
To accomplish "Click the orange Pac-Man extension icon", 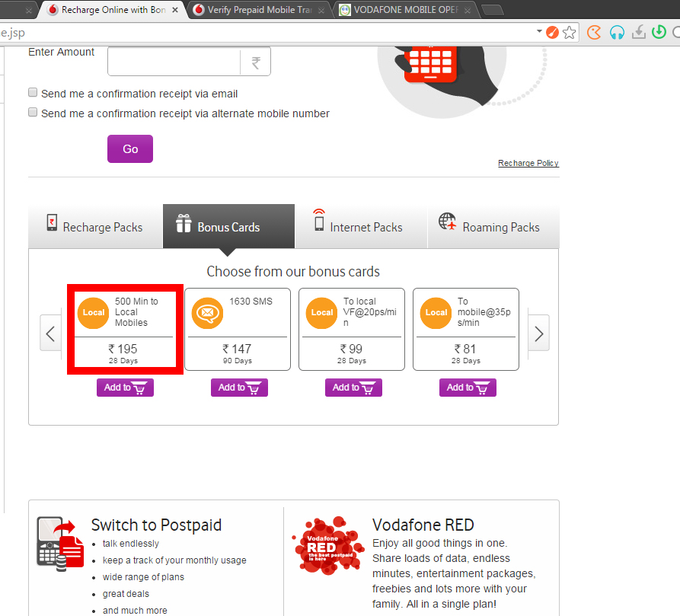I will [x=595, y=32].
